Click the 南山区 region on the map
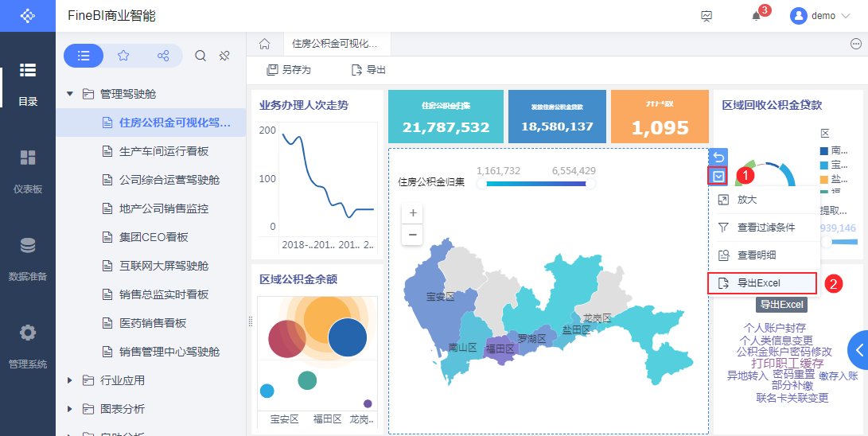Viewport: 868px width, 436px height. (463, 348)
